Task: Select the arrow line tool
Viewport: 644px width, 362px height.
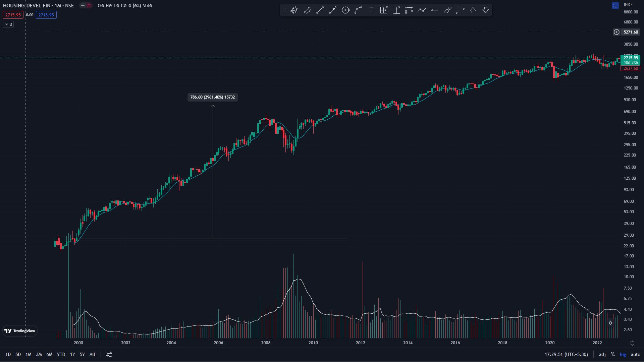Action: (x=333, y=10)
